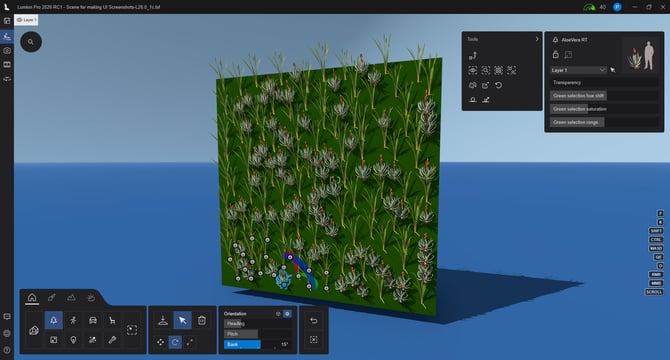Toggle the CTRL key hint indicator
This screenshot has width=670, height=360.
(656, 240)
